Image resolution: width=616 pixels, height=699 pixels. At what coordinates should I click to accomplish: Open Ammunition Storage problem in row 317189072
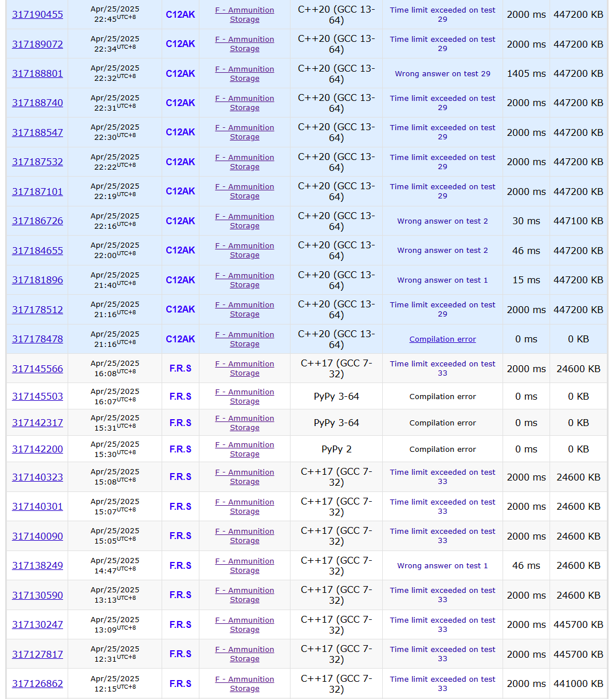tap(245, 44)
